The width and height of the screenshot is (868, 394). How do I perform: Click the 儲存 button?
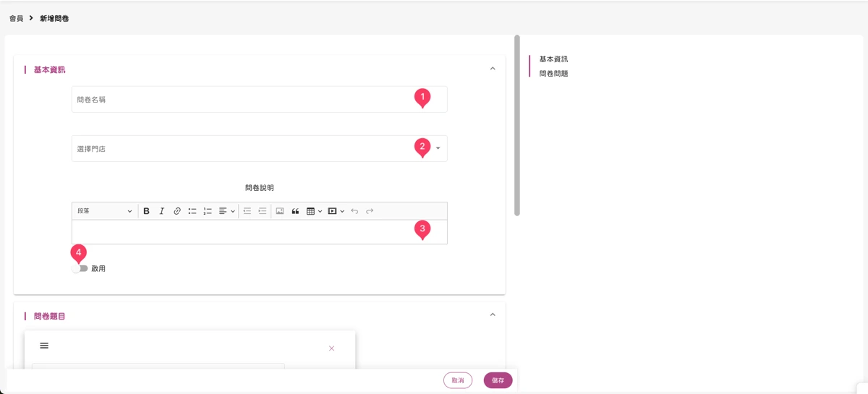tap(498, 380)
